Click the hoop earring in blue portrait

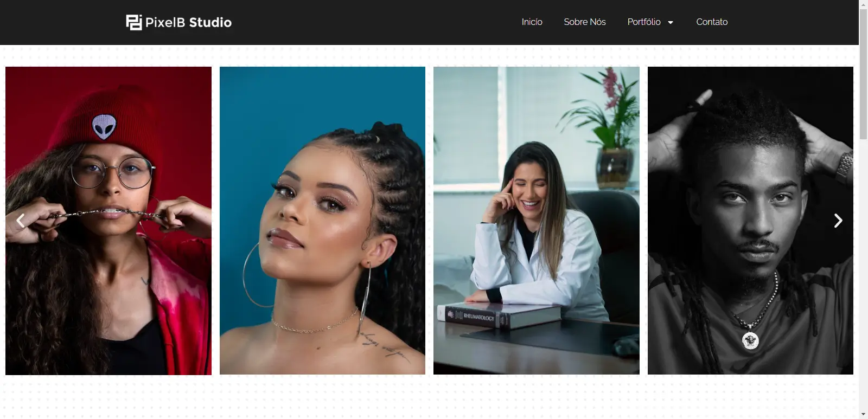pyautogui.click(x=256, y=276)
